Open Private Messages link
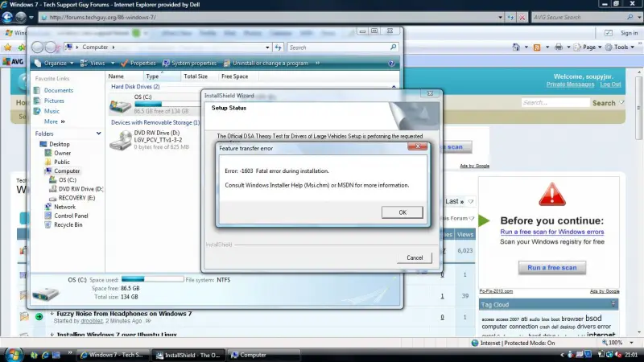Screen dimensions: 644x362 [570, 84]
